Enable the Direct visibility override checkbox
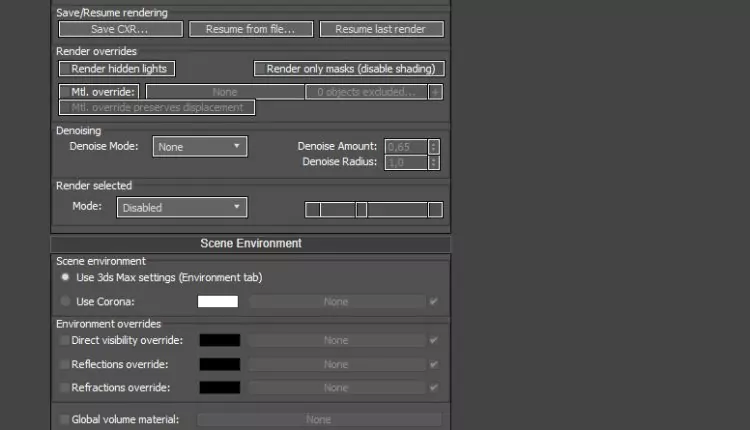750x430 pixels. [x=65, y=340]
